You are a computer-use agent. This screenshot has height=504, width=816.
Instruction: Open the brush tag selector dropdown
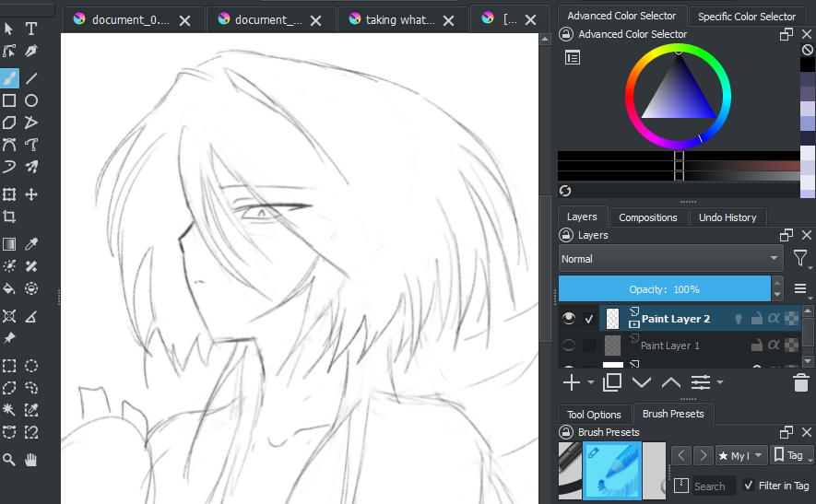(741, 456)
